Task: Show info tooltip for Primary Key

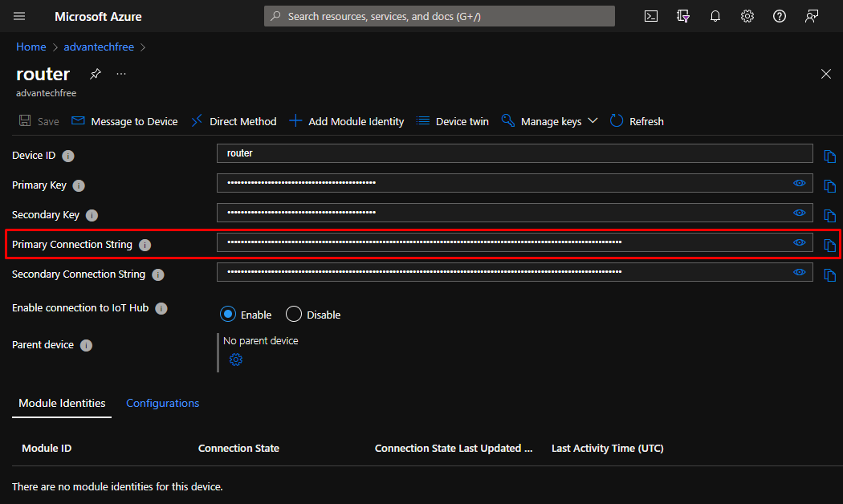Action: [79, 186]
